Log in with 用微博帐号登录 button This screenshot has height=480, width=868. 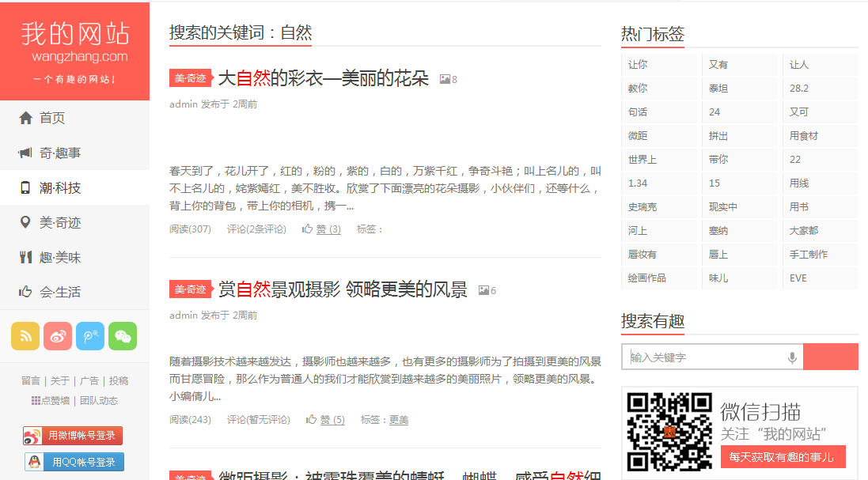pyautogui.click(x=73, y=436)
